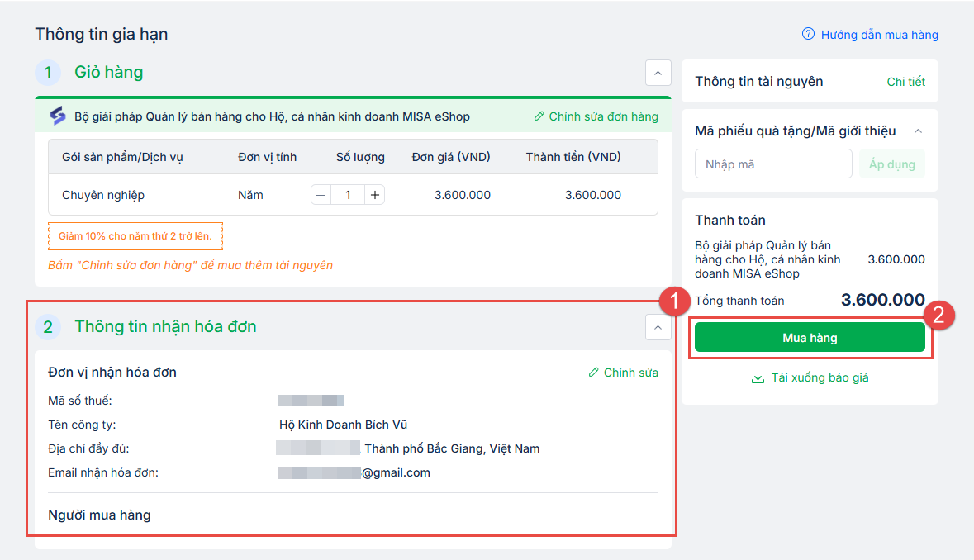The height and width of the screenshot is (560, 974).
Task: Click the help question mark icon
Action: tap(809, 35)
